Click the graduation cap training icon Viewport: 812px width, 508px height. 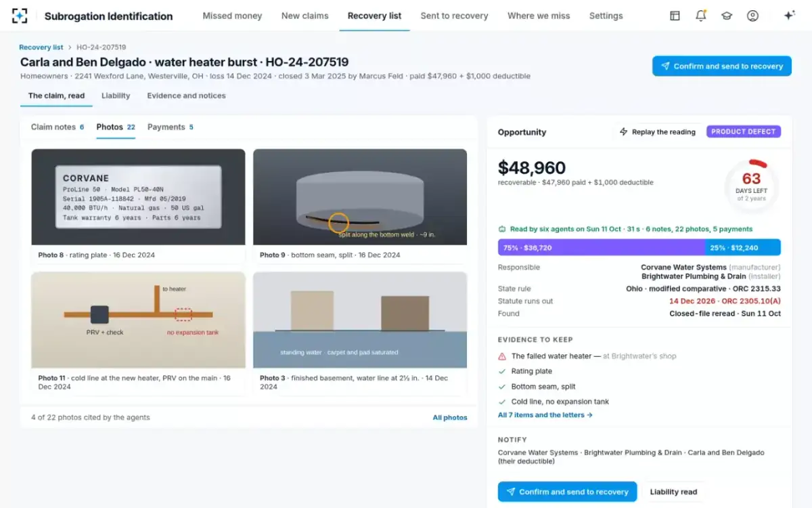coord(727,16)
